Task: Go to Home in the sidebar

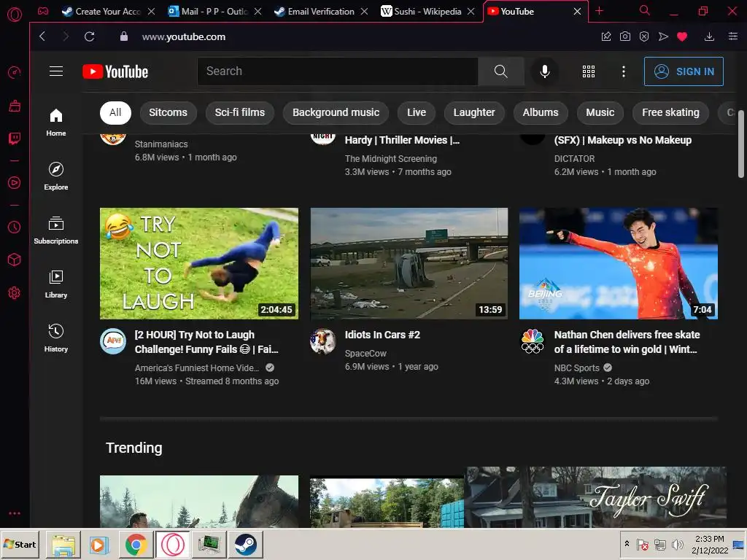Action: (55, 122)
